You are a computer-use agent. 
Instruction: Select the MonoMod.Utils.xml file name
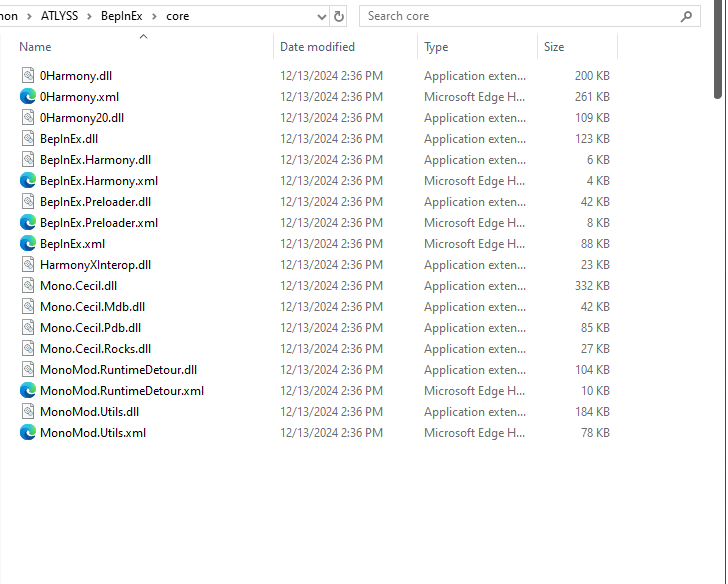[93, 433]
